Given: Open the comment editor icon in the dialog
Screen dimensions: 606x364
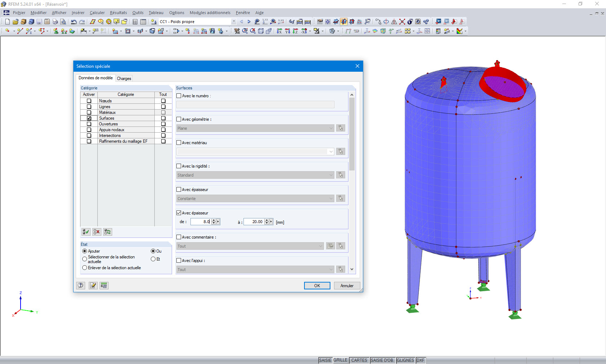Looking at the screenshot, I should coord(93,285).
